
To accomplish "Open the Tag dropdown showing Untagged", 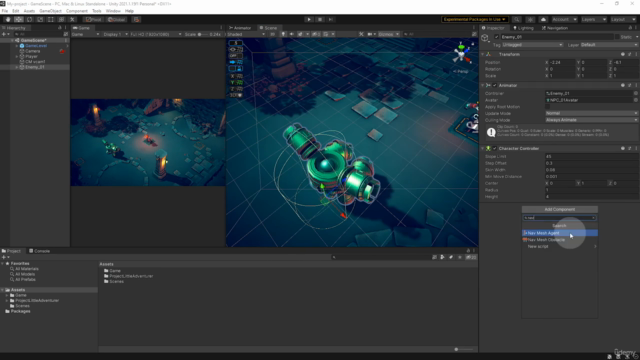I will 532,45.
